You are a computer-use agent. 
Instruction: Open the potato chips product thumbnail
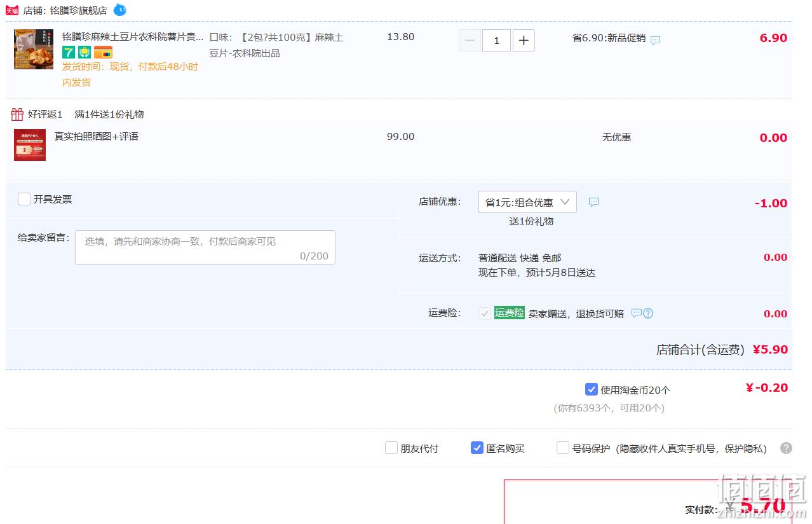point(34,49)
